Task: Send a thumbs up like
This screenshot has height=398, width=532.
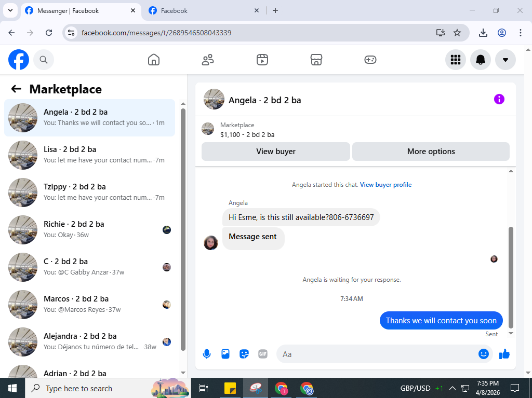Action: tap(504, 354)
